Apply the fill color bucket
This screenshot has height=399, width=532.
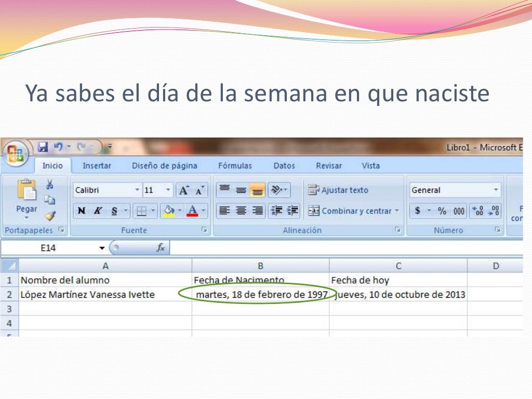[x=169, y=211]
